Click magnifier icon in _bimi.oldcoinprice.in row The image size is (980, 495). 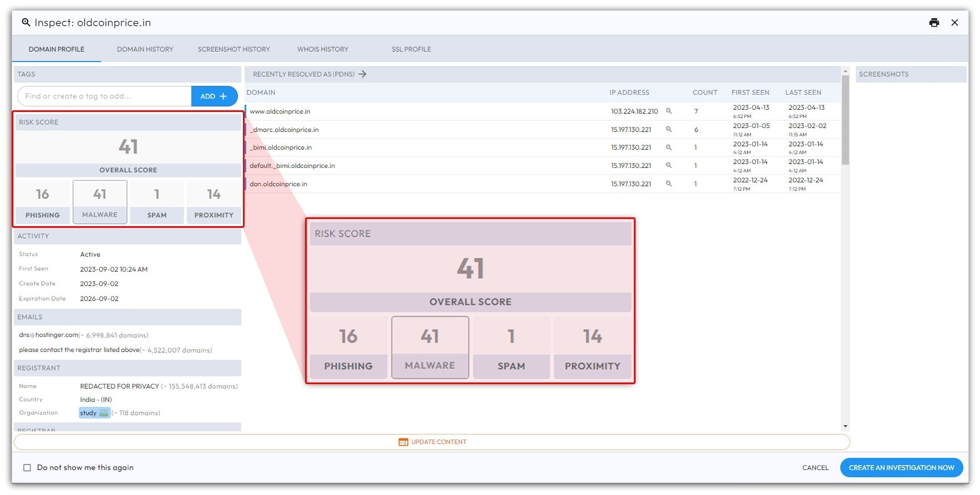tap(669, 147)
